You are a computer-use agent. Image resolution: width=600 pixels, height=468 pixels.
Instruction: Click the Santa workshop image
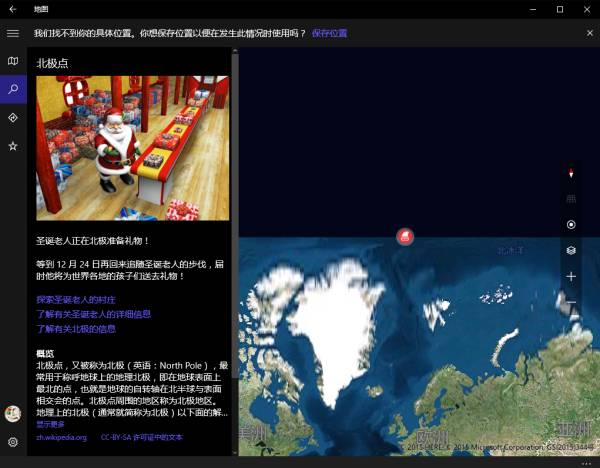(x=133, y=148)
